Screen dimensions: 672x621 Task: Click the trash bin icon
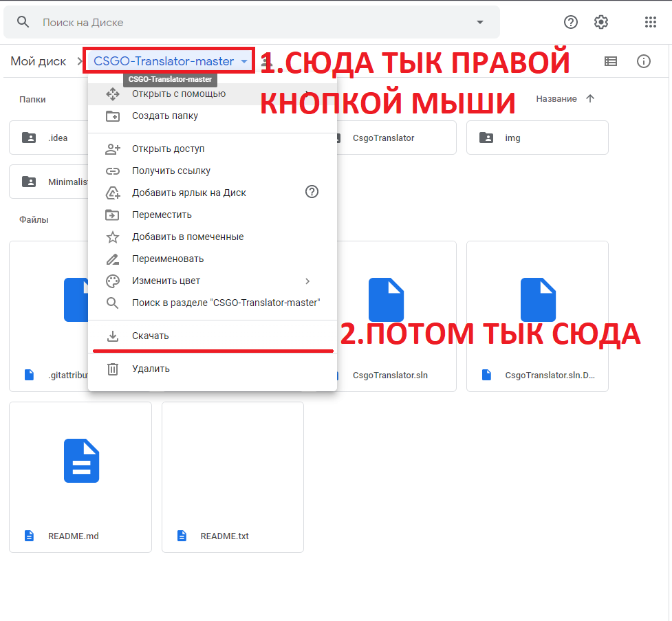point(113,369)
